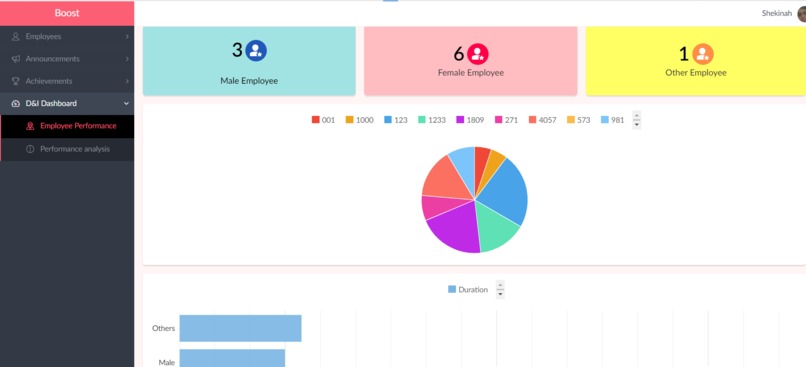This screenshot has height=367, width=806.
Task: Click the Employee Performance badge icon
Action: click(30, 126)
